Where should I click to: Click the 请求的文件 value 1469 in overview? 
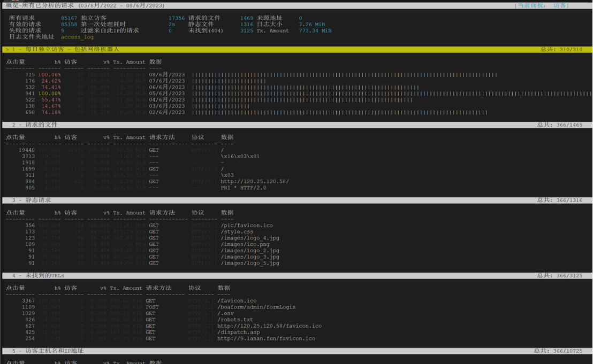[247, 18]
